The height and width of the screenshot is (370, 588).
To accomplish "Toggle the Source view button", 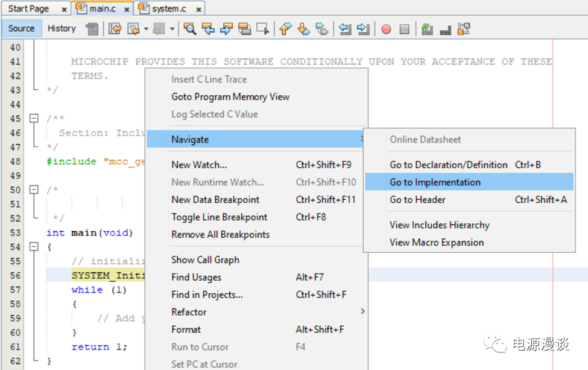I will (22, 28).
